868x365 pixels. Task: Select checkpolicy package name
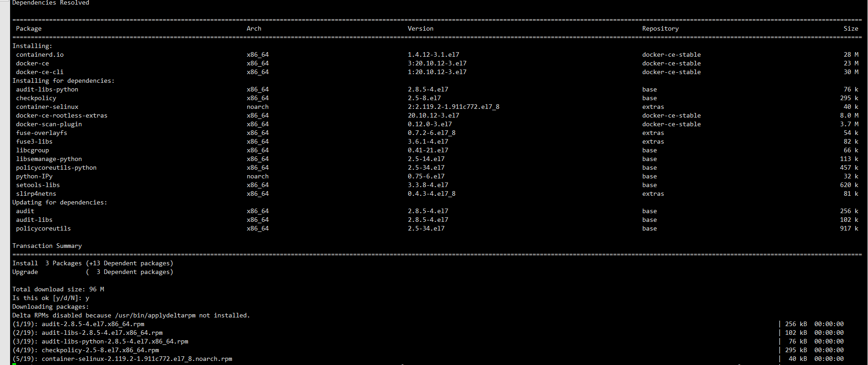point(36,98)
